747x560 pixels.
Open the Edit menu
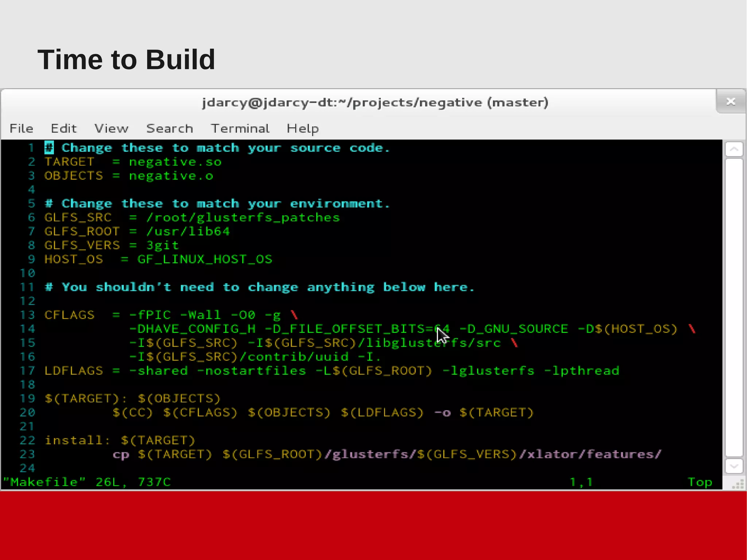point(64,128)
